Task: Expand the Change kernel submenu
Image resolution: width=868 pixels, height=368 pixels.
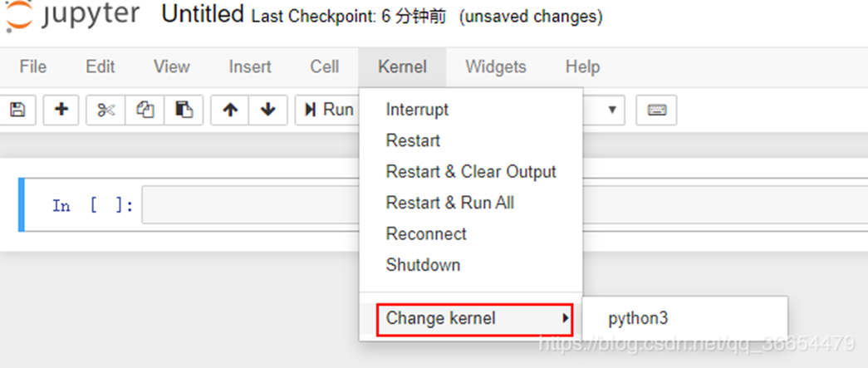Action: coord(473,319)
